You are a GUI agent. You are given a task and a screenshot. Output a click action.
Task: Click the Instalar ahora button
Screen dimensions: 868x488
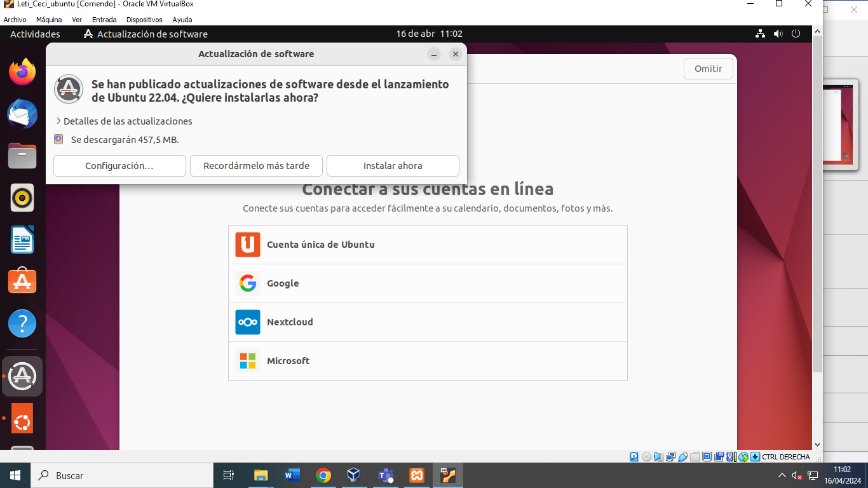coord(393,166)
